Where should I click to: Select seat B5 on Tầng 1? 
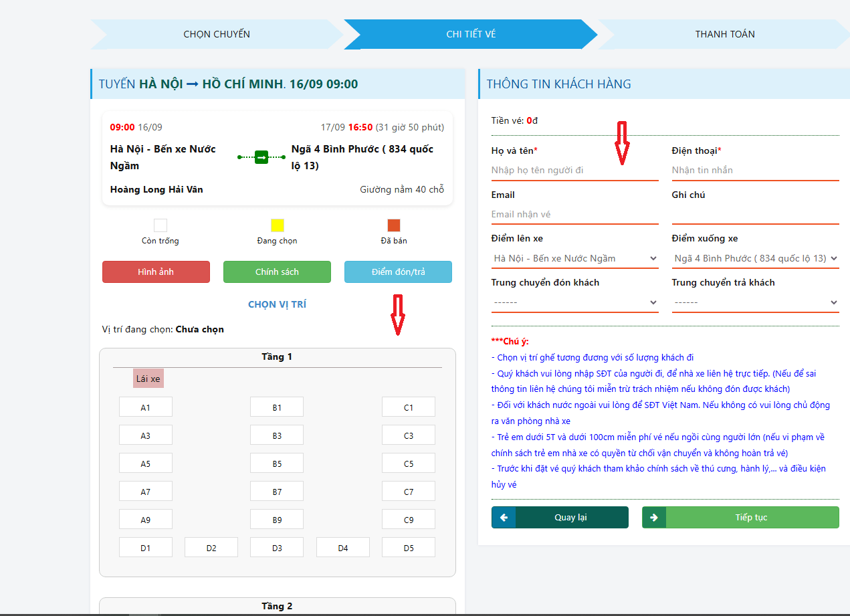tap(277, 464)
